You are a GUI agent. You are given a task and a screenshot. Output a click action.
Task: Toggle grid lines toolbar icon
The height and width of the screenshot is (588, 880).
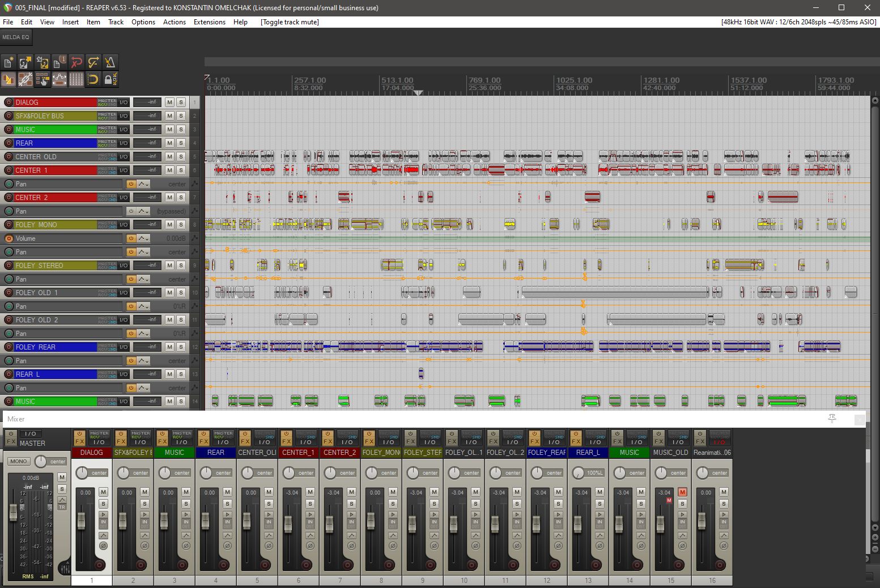pyautogui.click(x=76, y=79)
